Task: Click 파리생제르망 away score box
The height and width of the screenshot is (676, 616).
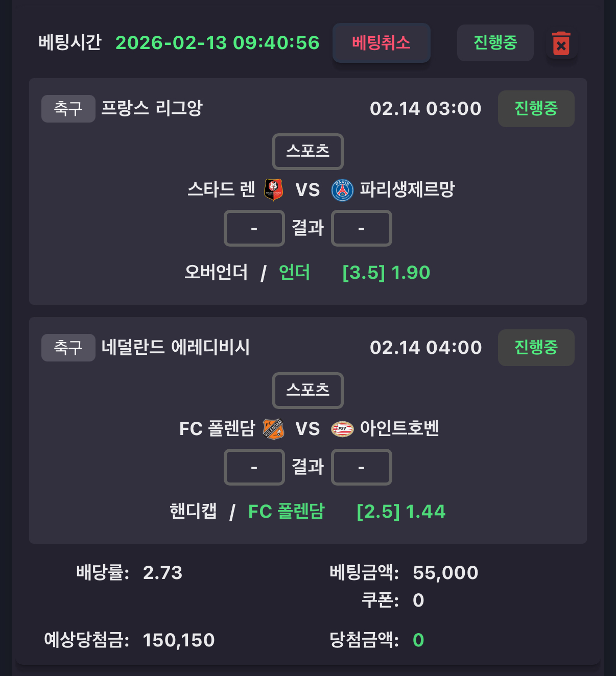Action: click(x=361, y=228)
